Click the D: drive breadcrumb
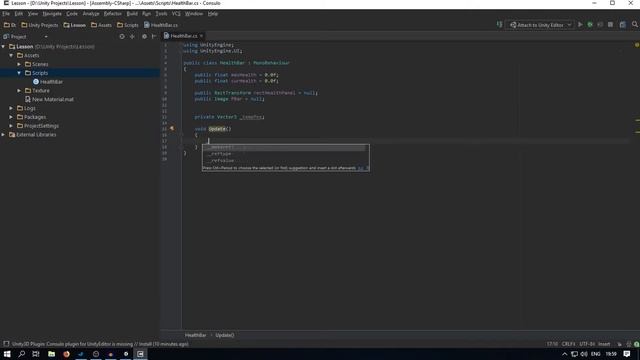 click(10, 25)
